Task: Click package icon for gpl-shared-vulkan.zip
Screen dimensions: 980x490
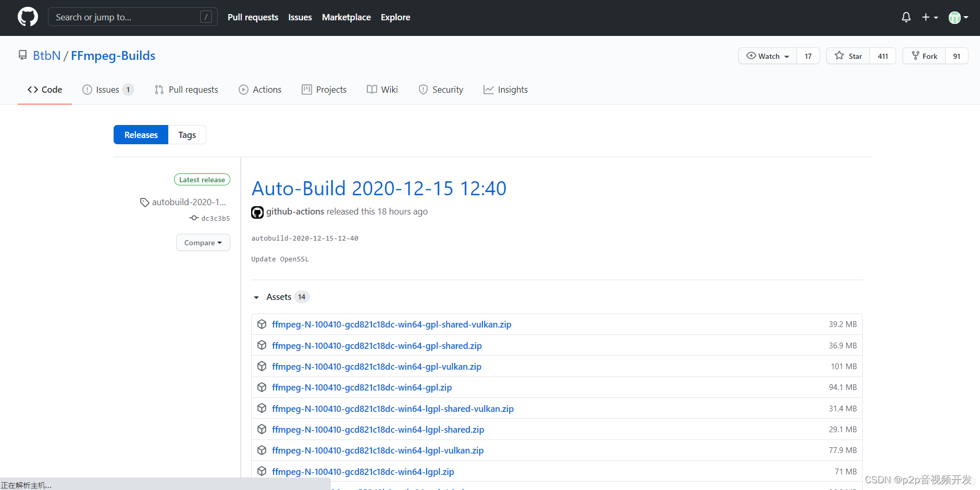Action: click(262, 324)
